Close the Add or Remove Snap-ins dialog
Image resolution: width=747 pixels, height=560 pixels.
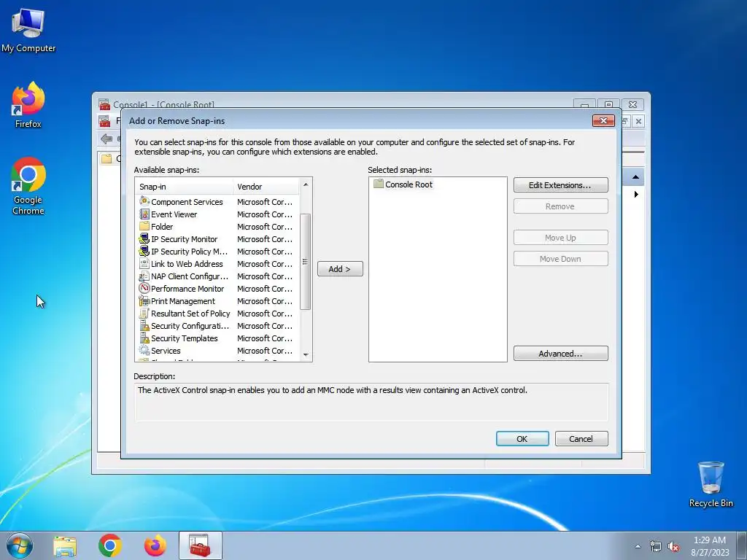point(603,121)
